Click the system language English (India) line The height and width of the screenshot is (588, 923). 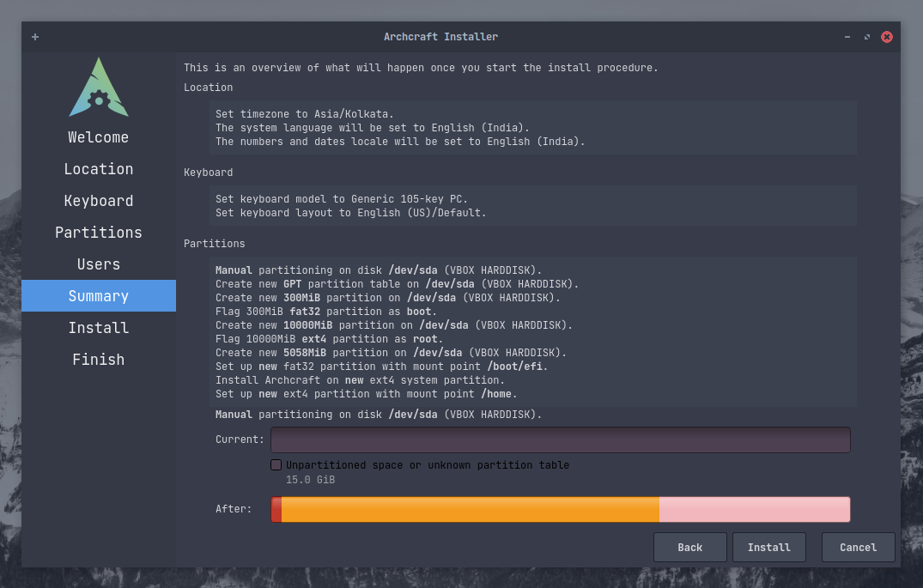coord(372,128)
